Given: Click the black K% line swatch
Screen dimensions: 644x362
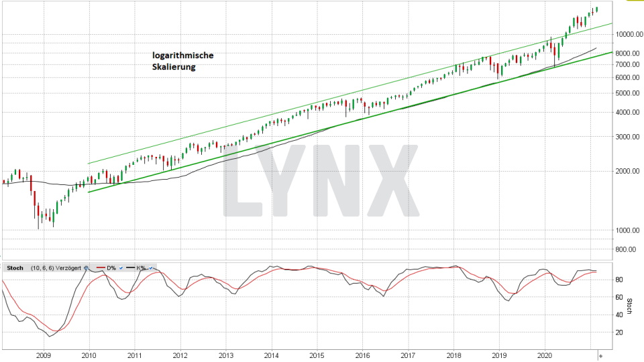Looking at the screenshot, I should [130, 267].
